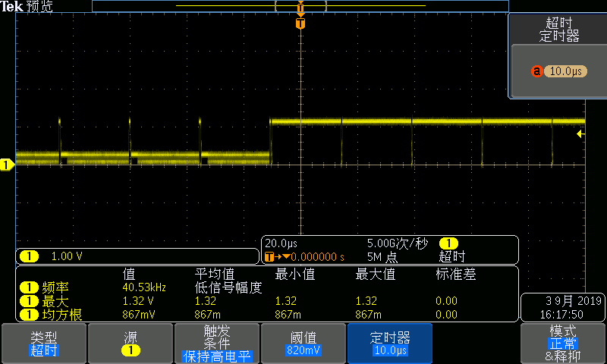Click the channel 1 badge beside 1.00 V

point(29,256)
